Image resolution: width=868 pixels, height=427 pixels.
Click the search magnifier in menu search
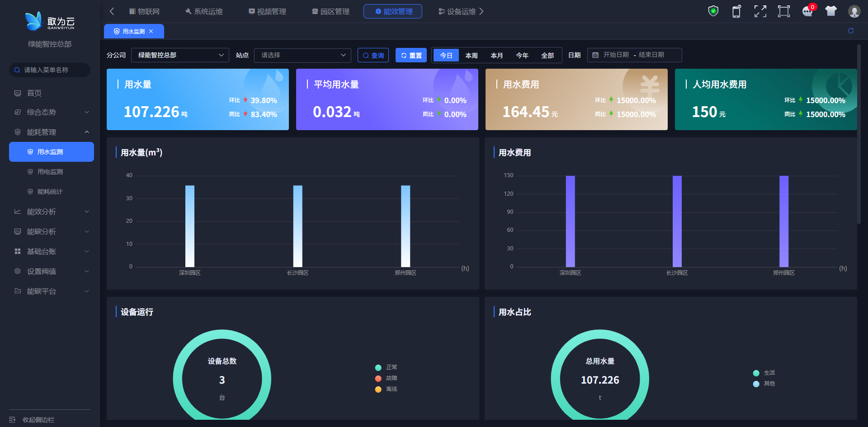tap(17, 70)
